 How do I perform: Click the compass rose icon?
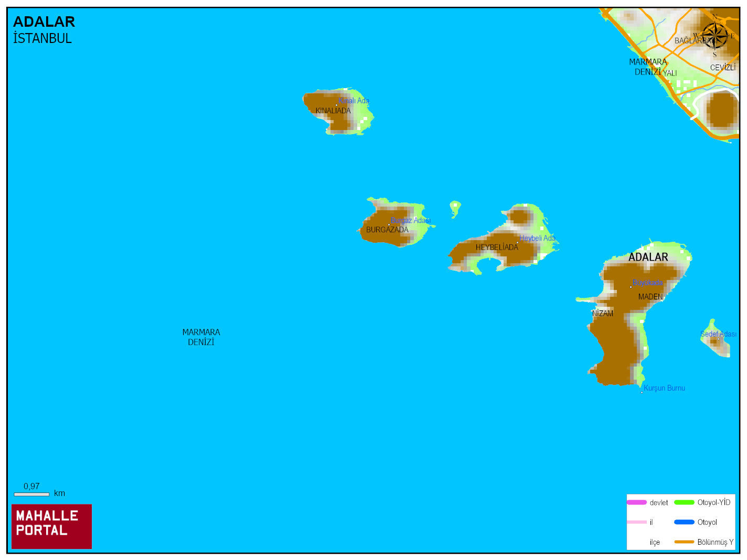click(714, 36)
